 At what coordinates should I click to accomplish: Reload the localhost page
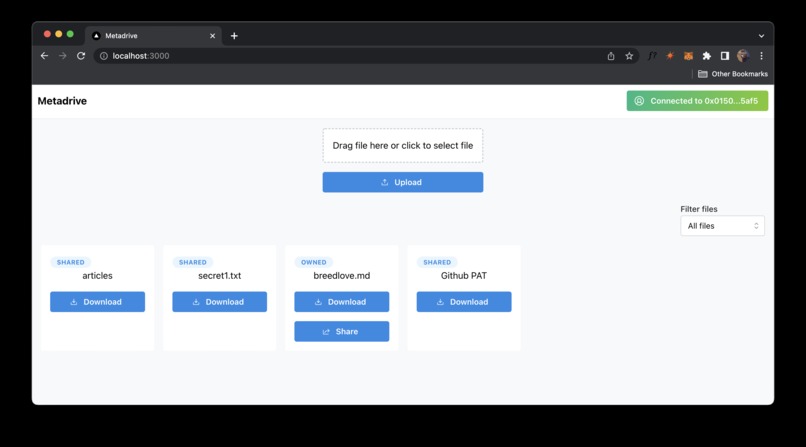click(81, 56)
